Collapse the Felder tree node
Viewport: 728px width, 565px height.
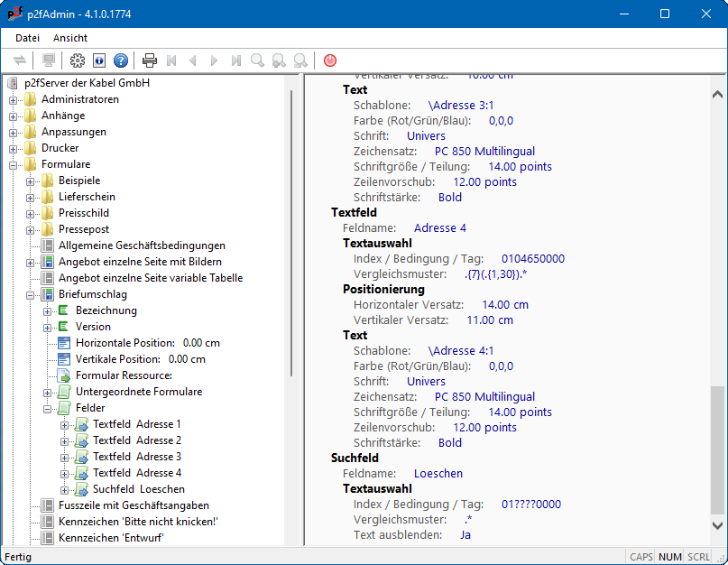[48, 408]
